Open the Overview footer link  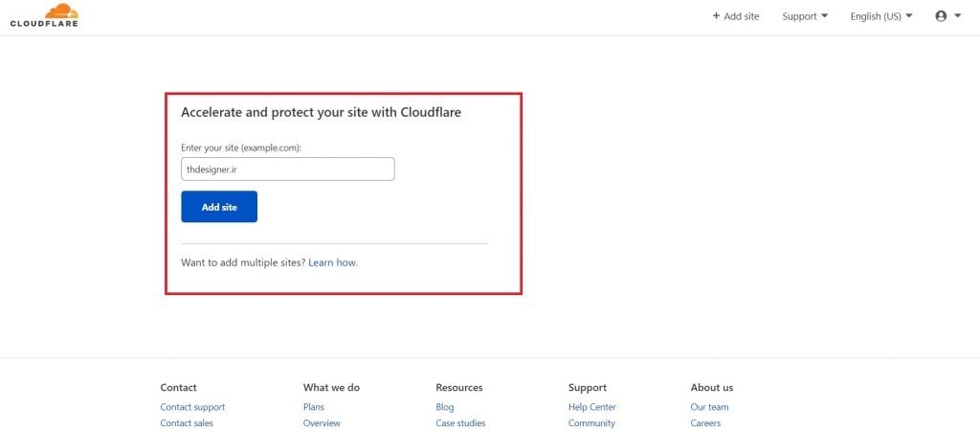pos(322,423)
